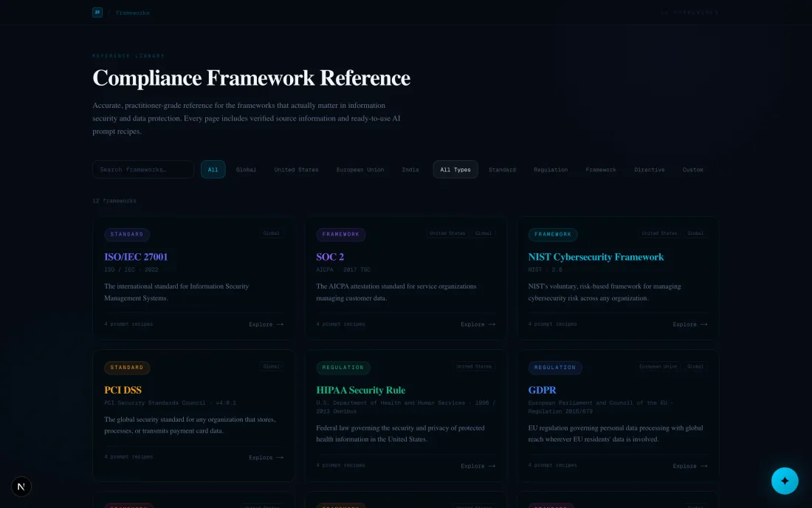Click REGULATION badge on HIPAA card

[x=343, y=368]
